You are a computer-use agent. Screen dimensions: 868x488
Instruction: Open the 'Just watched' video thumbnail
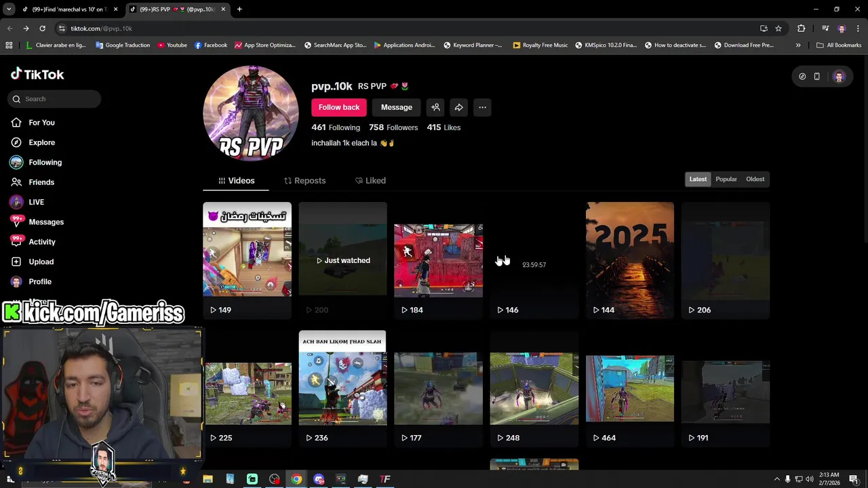(x=342, y=260)
